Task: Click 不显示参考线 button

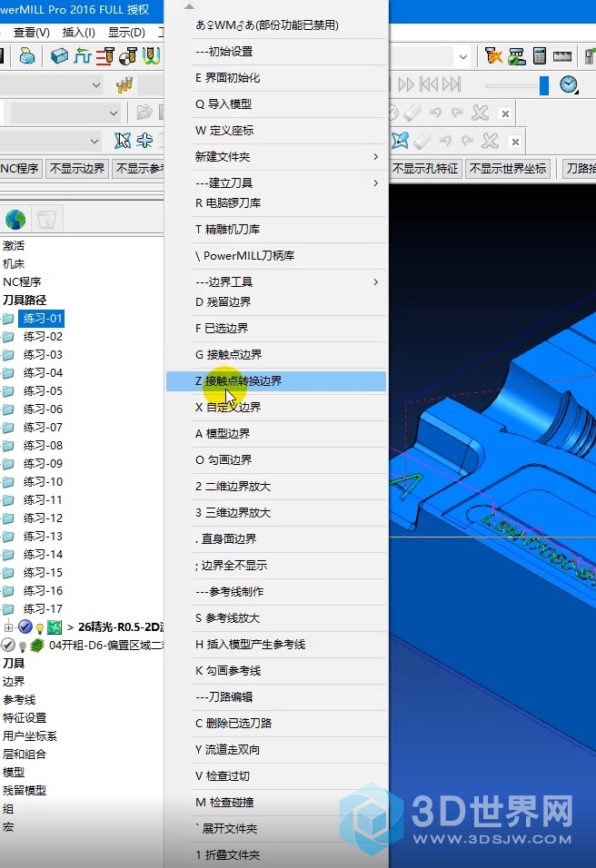Action: 138,168
